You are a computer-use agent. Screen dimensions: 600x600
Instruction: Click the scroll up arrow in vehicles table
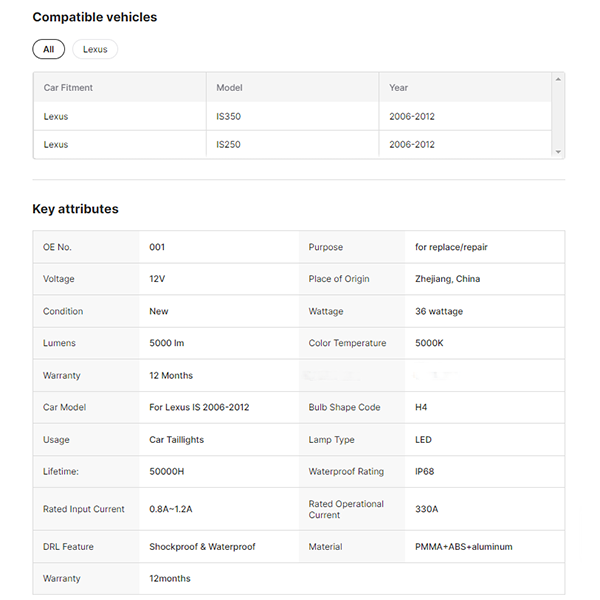click(x=558, y=78)
